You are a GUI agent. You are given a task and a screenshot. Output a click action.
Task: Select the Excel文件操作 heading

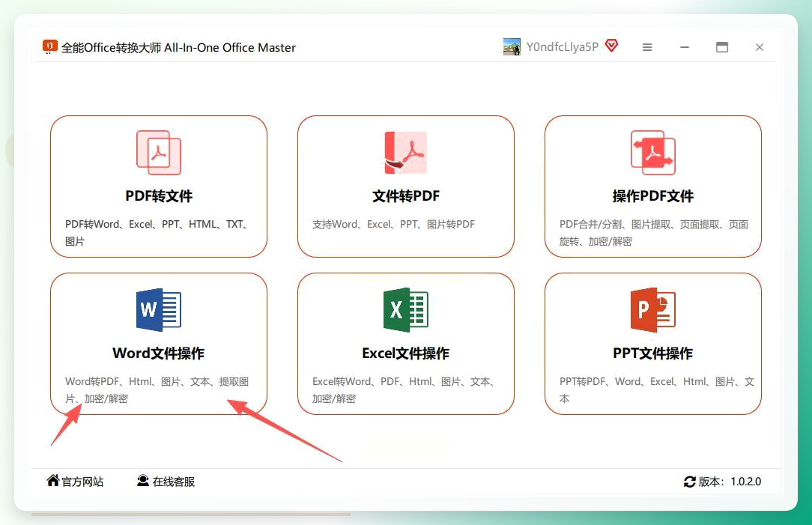click(405, 353)
